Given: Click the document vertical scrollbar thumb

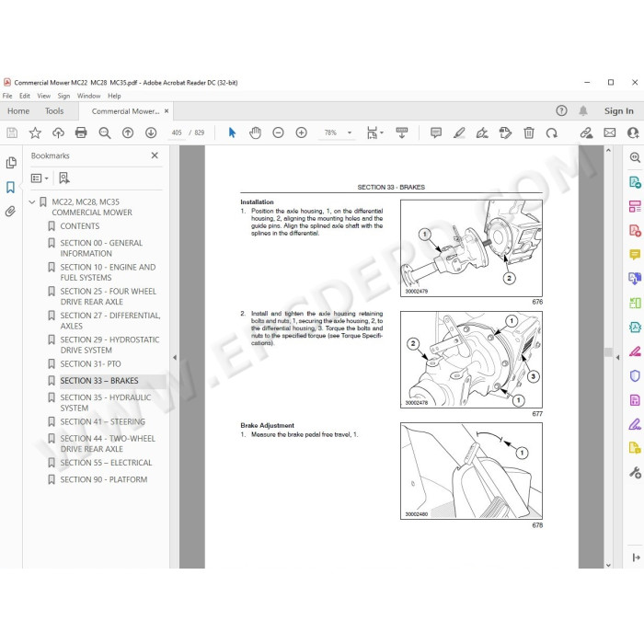Looking at the screenshot, I should pyautogui.click(x=608, y=352).
